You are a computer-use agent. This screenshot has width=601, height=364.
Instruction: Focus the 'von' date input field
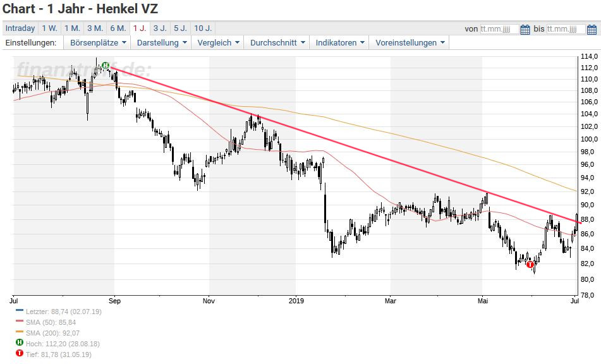click(499, 29)
